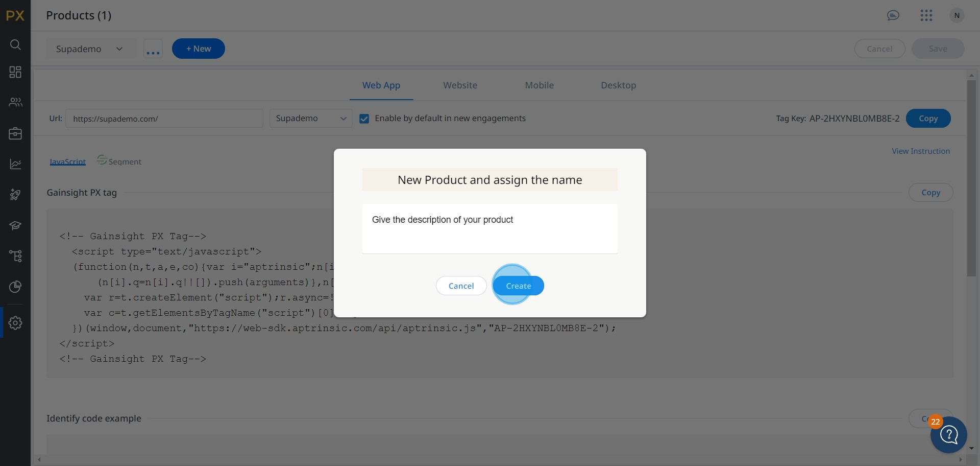Copy the Gainsight PX tag code
The image size is (980, 466).
[x=931, y=193]
